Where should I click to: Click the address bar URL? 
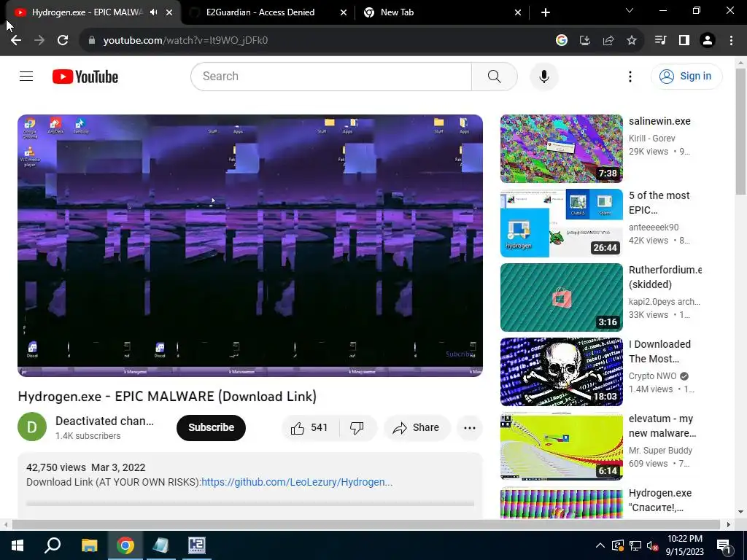(185, 41)
